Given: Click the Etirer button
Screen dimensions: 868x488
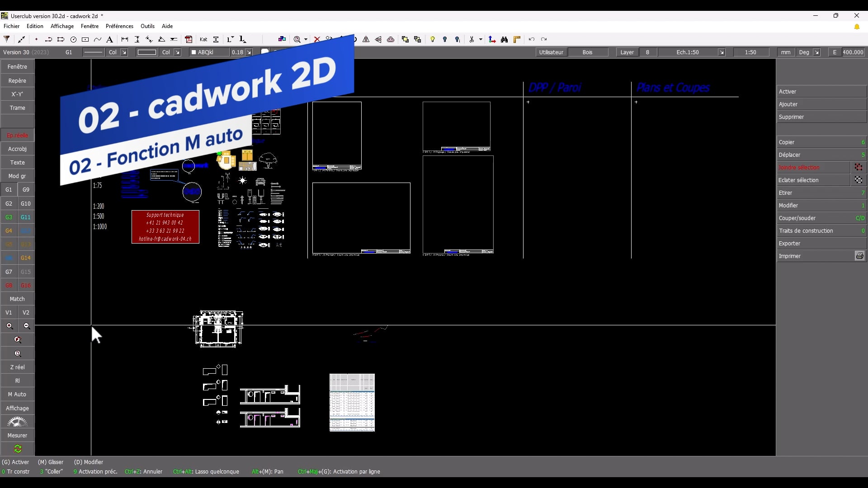Looking at the screenshot, I should (x=821, y=192).
